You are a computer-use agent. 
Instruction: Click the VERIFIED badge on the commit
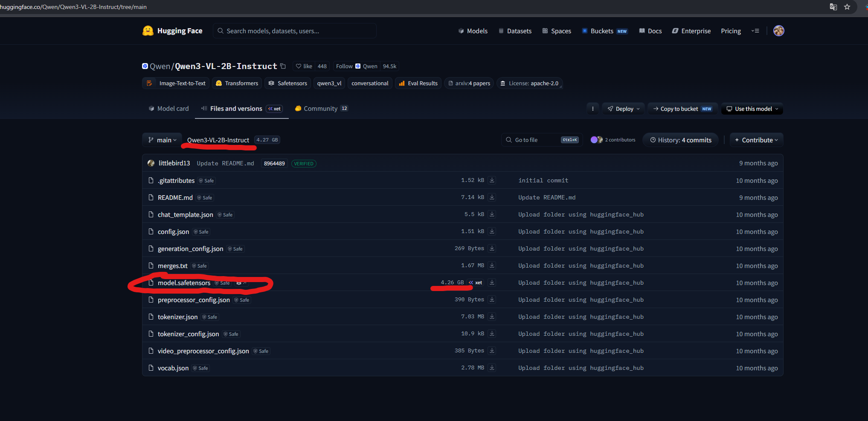coord(304,164)
